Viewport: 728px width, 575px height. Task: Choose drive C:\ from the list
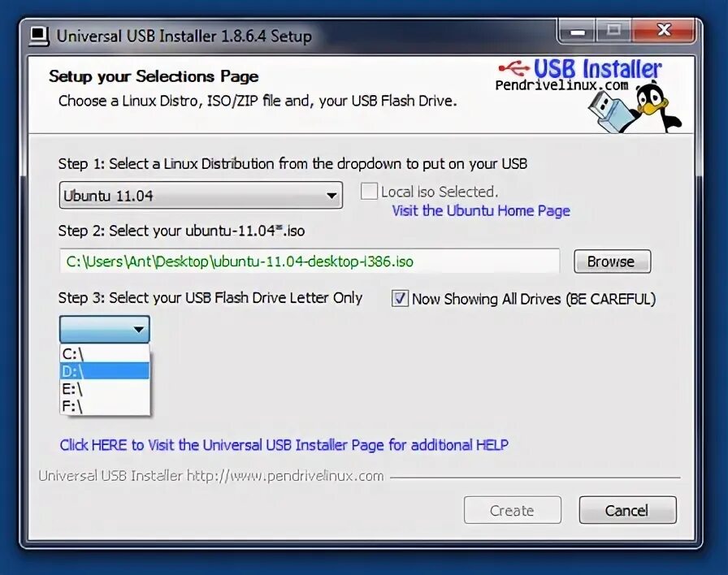(105, 353)
